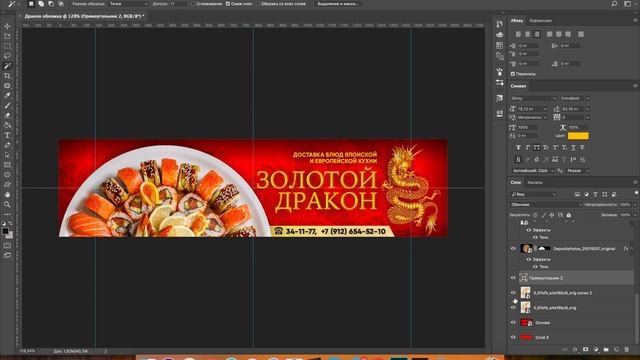This screenshot has height=360, width=640.
Task: Click the Слой 0 layer thumbnail
Action: click(526, 338)
